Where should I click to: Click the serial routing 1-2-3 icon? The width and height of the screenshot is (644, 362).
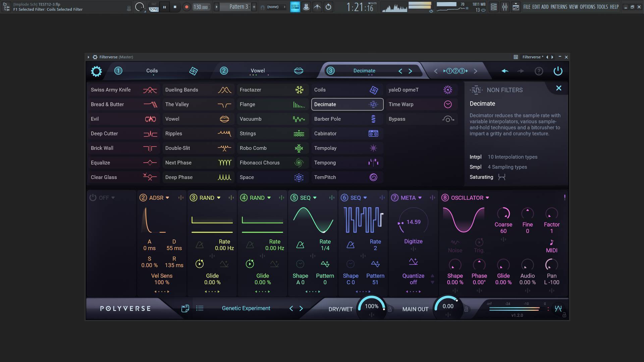455,71
